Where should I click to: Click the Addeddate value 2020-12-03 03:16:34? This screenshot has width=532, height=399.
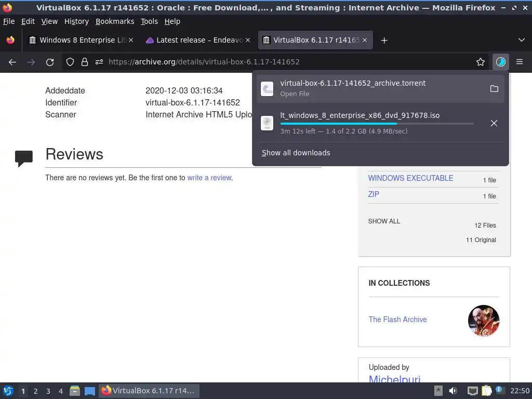[x=184, y=90]
